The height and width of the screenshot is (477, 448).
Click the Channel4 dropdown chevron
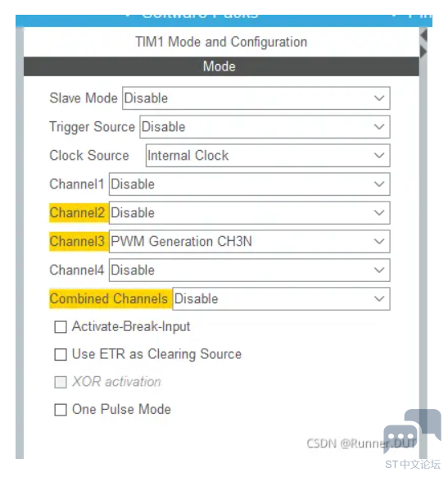point(379,270)
